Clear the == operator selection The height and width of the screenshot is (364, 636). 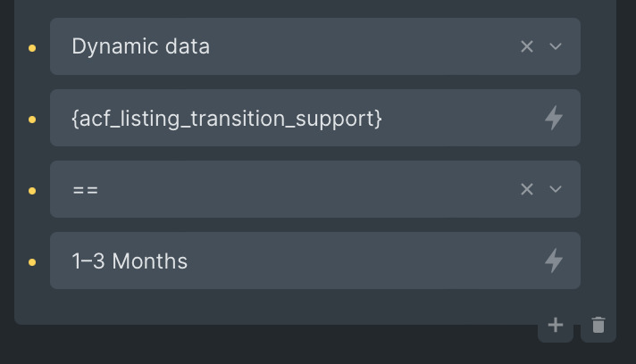[x=527, y=189]
